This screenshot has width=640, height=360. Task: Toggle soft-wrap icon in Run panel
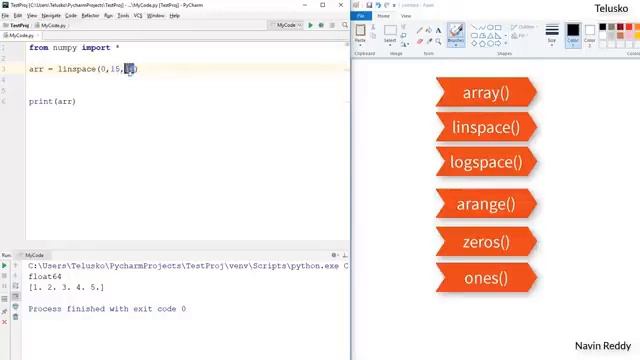[x=16, y=286]
